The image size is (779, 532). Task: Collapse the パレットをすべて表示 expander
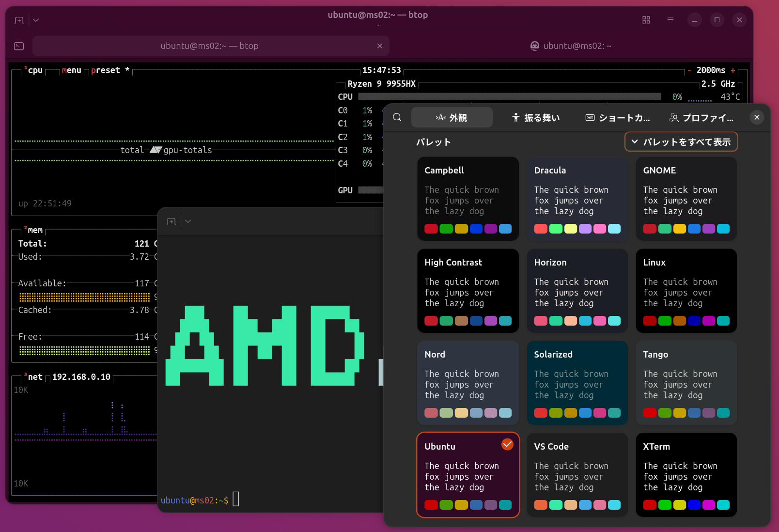(681, 142)
